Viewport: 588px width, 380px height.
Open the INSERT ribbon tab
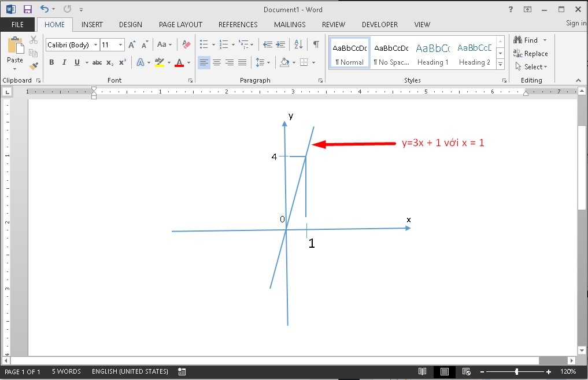(x=92, y=25)
